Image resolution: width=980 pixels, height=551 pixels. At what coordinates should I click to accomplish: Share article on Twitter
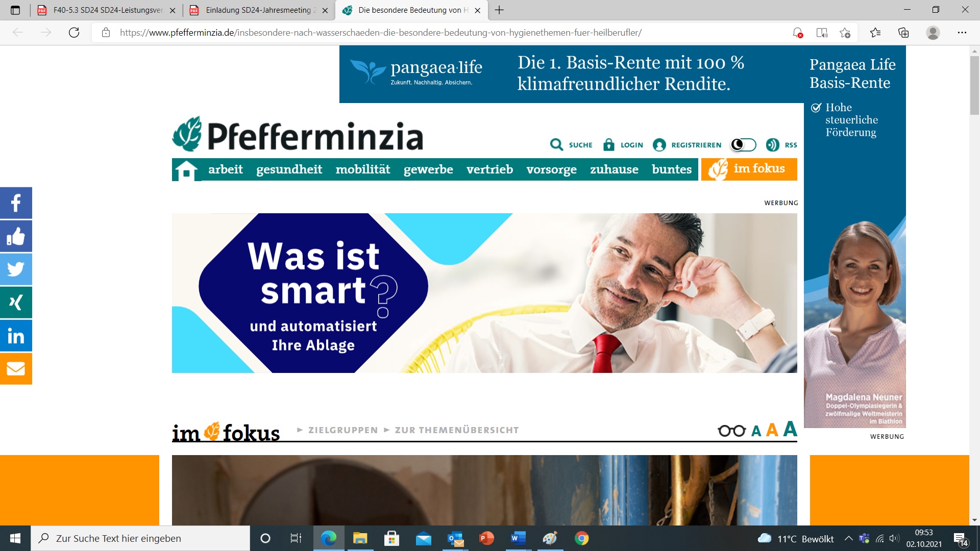16,269
